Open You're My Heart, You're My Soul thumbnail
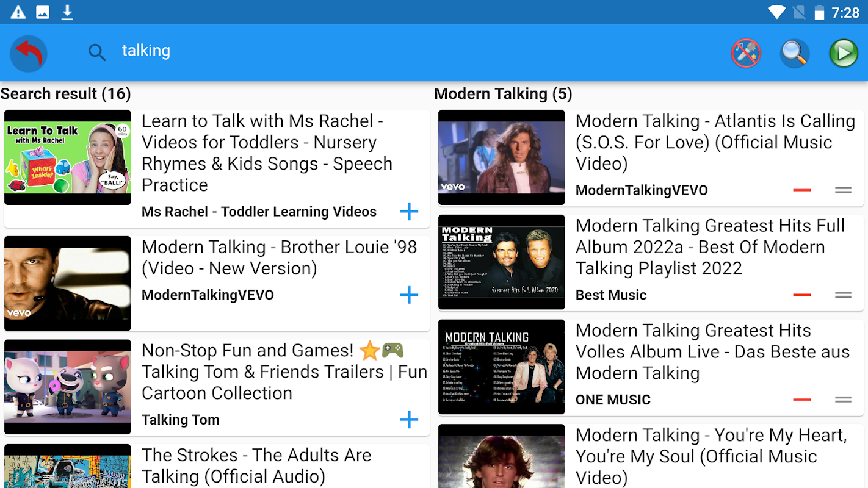868x488 pixels. 502,456
